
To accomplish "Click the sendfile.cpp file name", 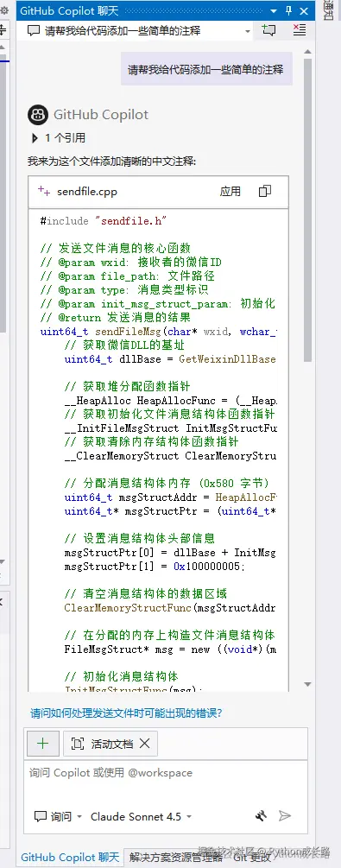I will (x=87, y=192).
